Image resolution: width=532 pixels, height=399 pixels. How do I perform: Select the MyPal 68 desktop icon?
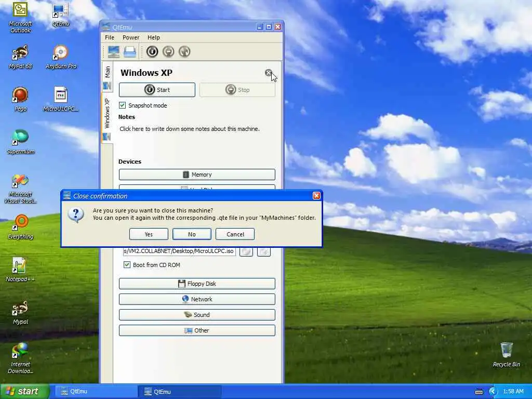click(20, 57)
